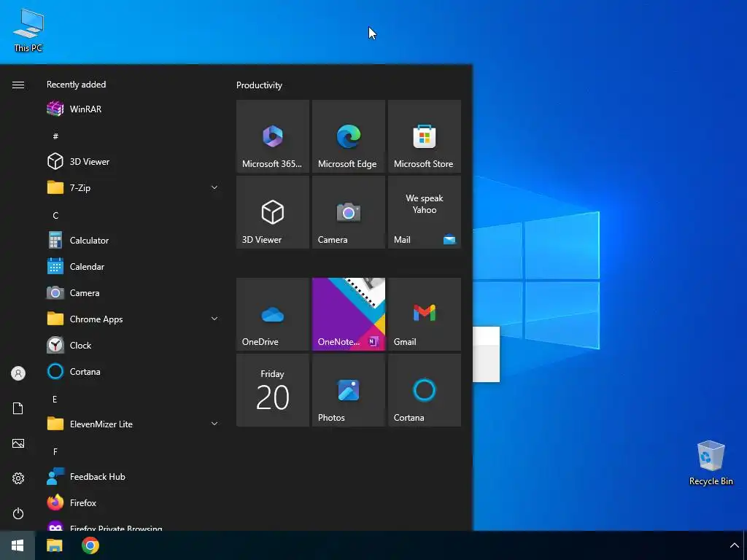Launch Firefox from the app list

pyautogui.click(x=133, y=503)
